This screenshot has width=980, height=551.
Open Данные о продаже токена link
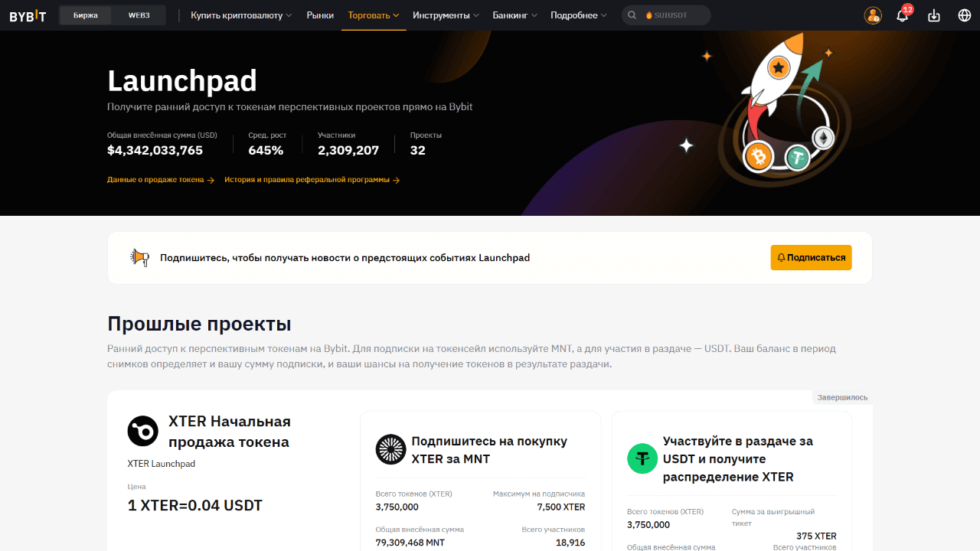coord(160,180)
